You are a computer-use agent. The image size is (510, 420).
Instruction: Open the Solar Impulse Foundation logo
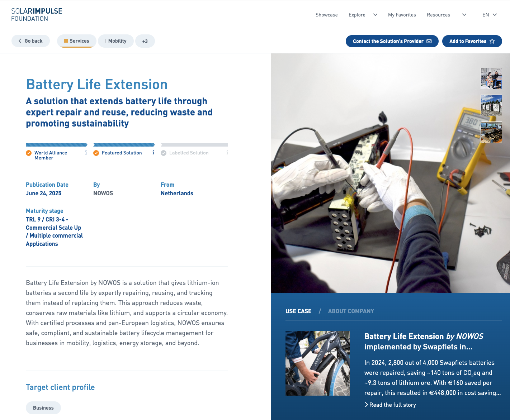pyautogui.click(x=36, y=14)
